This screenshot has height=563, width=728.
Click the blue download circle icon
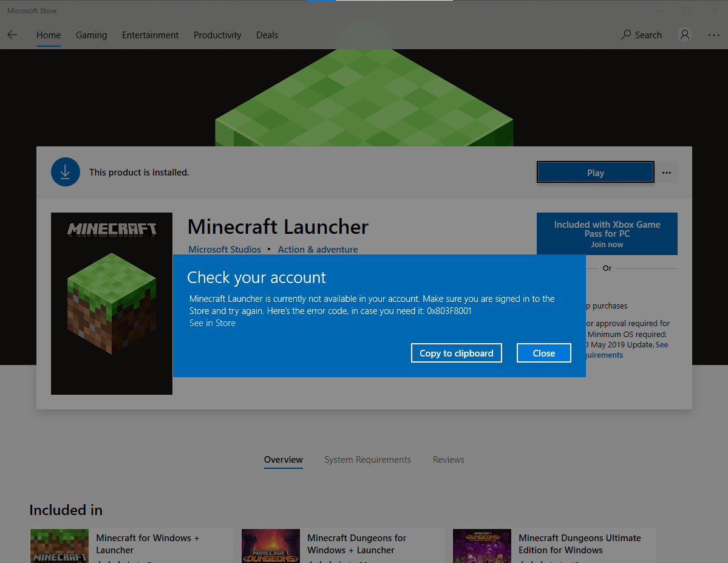[x=66, y=172]
